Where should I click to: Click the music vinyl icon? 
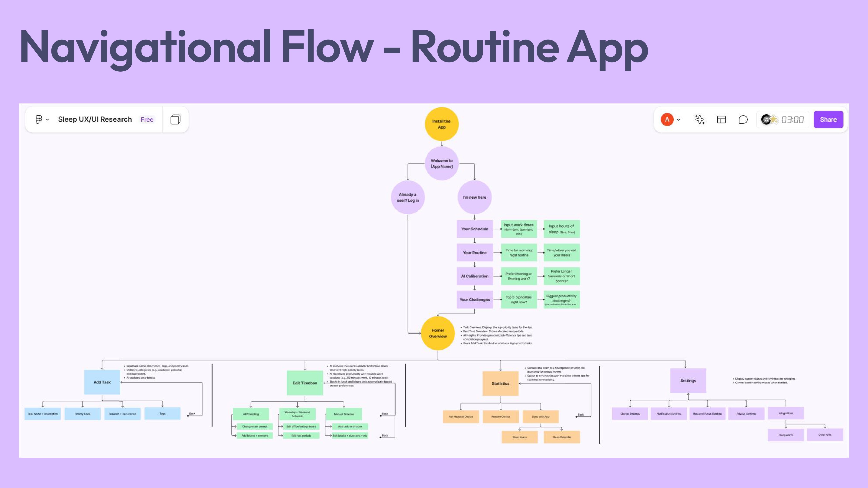point(766,119)
